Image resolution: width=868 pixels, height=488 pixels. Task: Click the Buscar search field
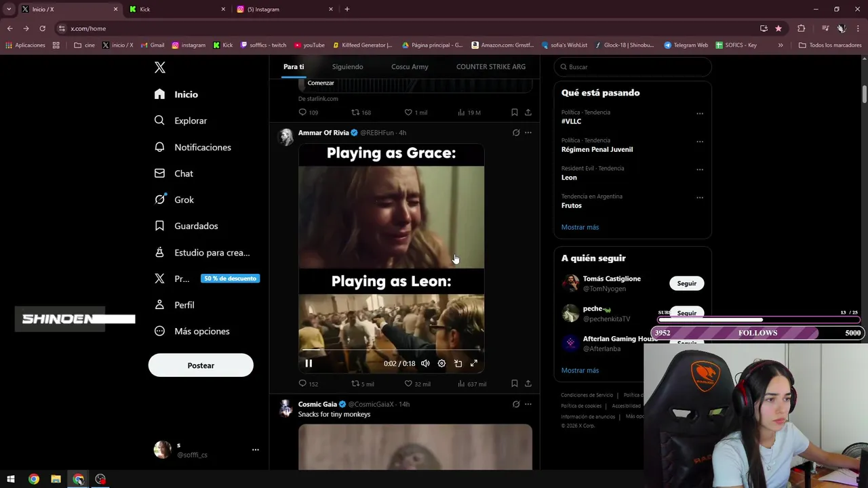click(633, 67)
